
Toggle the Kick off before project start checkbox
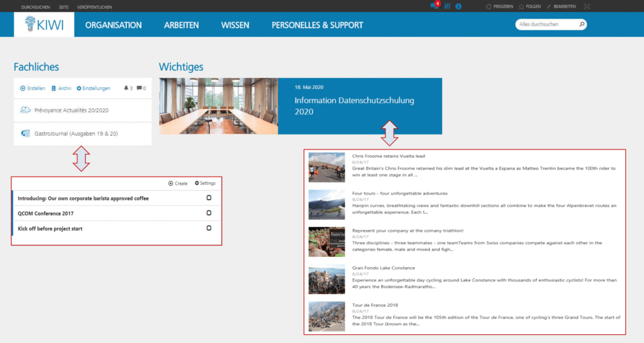(x=209, y=228)
